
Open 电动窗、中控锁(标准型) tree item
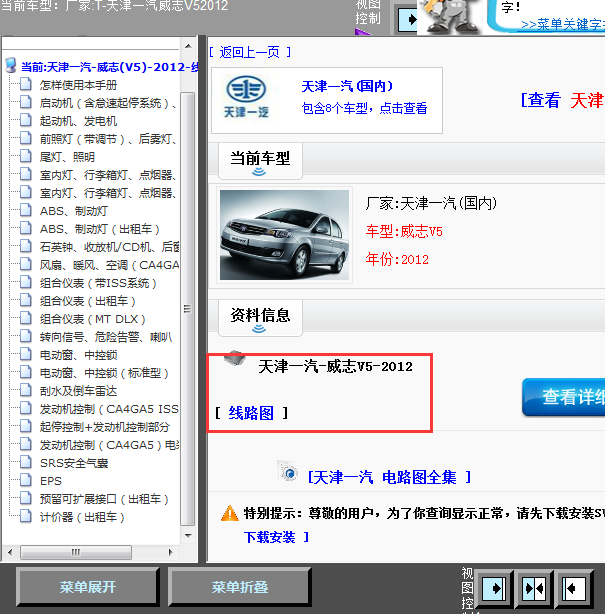tap(104, 373)
